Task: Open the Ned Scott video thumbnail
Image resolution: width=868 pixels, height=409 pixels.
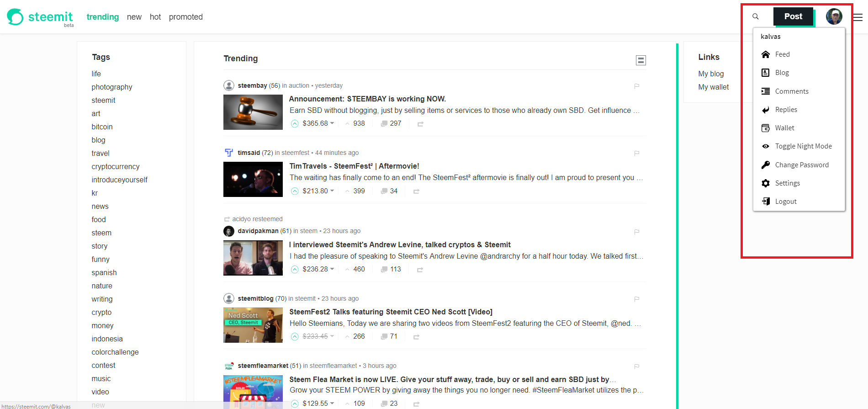Action: [253, 325]
